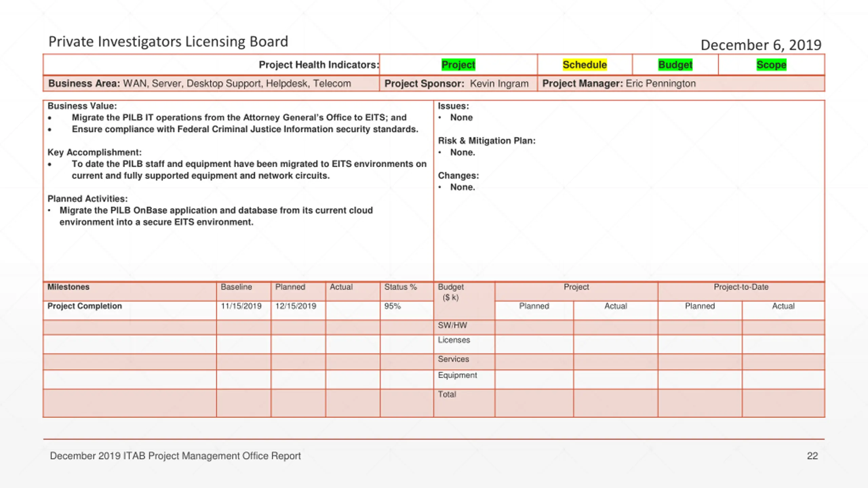Click the manager name 'Eric Pennington'
The image size is (868, 488).
[x=660, y=83]
